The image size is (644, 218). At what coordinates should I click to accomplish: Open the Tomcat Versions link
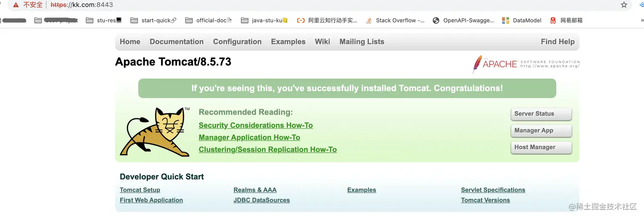tap(485, 200)
